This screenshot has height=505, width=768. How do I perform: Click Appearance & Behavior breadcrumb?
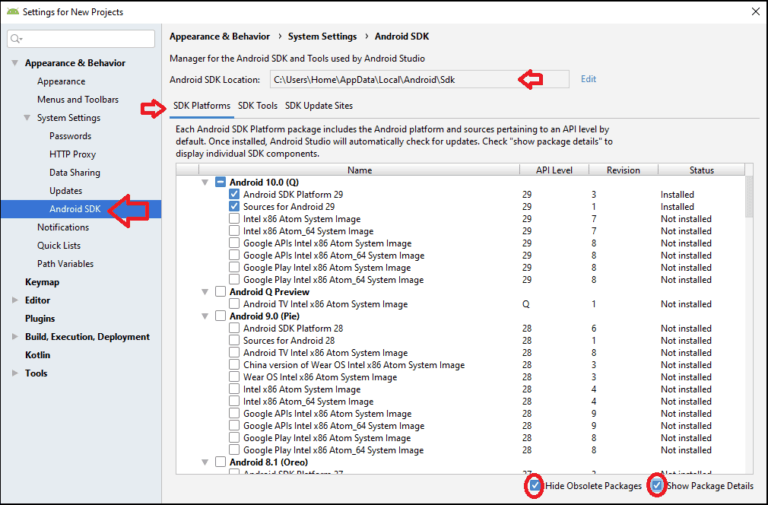[219, 36]
